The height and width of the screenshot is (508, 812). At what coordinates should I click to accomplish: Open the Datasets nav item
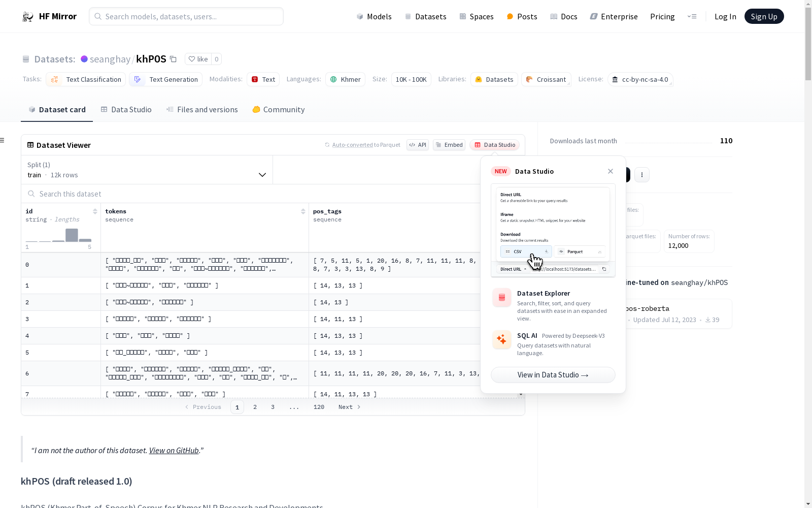[x=425, y=17]
